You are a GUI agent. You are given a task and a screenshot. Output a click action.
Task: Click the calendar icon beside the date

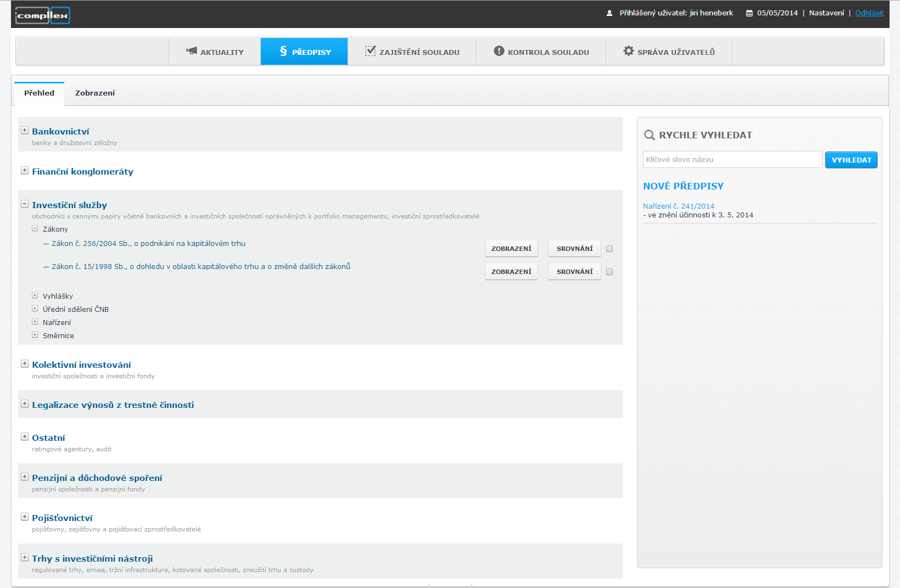click(749, 13)
